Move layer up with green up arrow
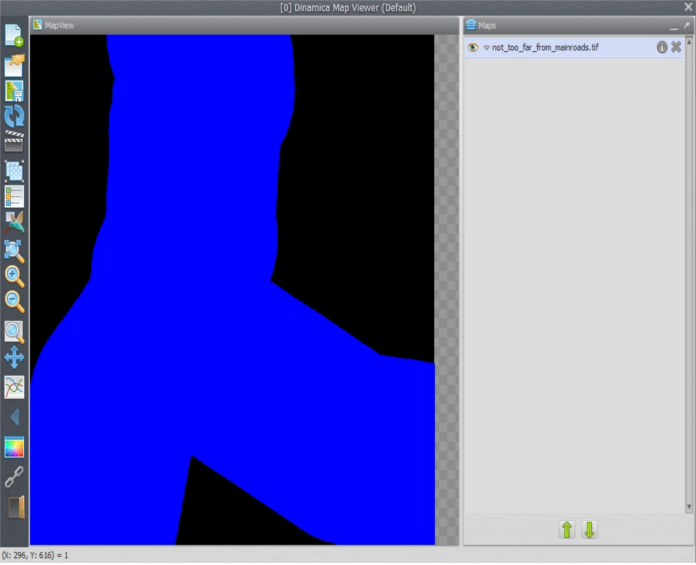This screenshot has width=696, height=565. 567,530
